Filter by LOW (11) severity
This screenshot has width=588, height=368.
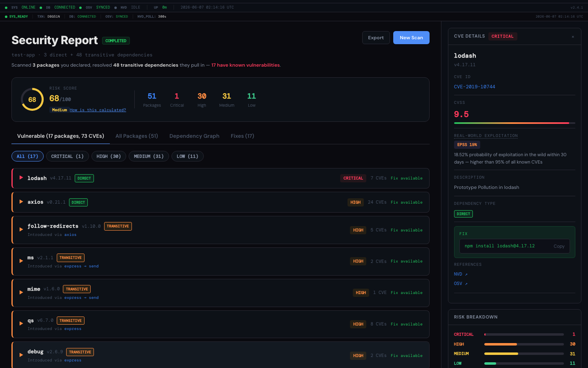point(187,156)
